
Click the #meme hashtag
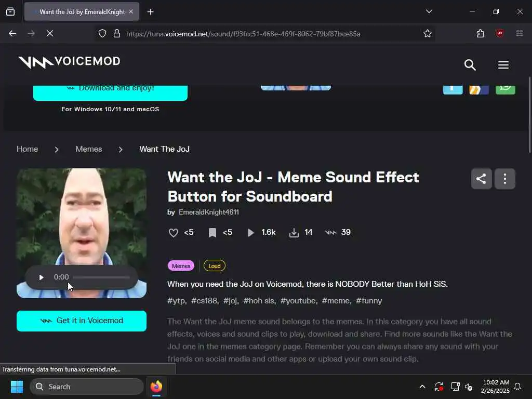(x=336, y=301)
